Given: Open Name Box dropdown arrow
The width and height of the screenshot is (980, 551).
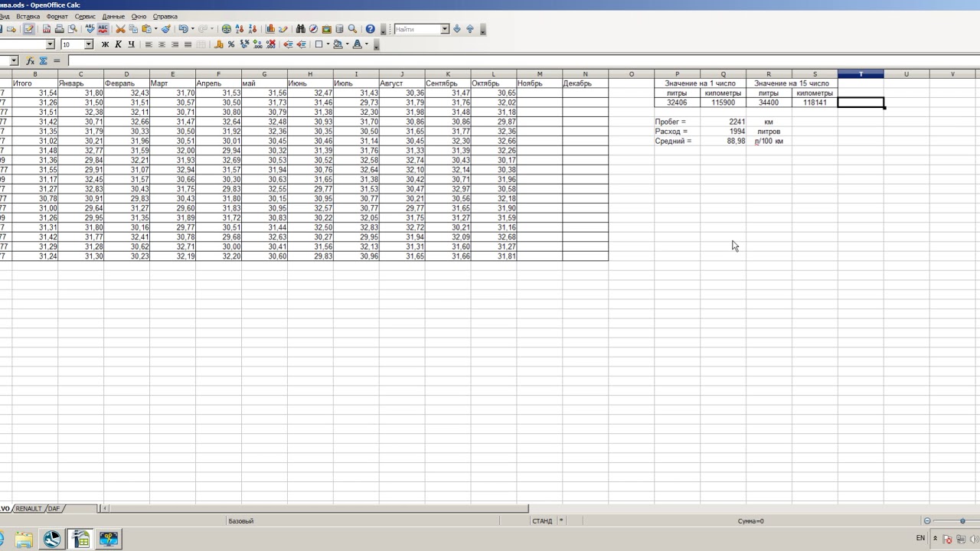Looking at the screenshot, I should tap(14, 60).
